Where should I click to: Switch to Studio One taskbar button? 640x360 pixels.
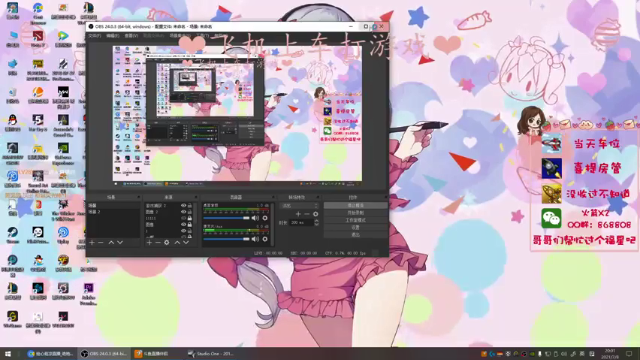point(211,353)
